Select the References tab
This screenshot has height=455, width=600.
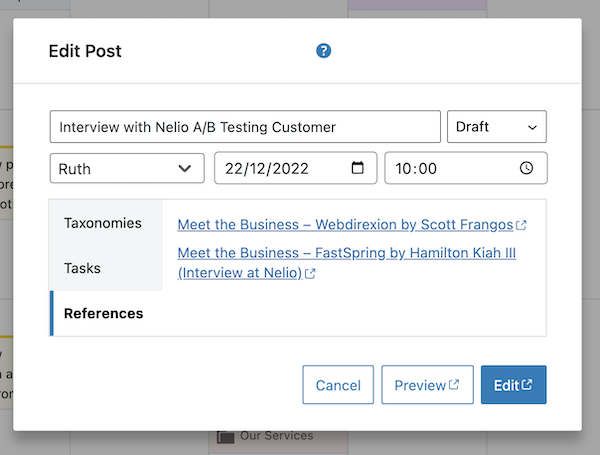pos(103,313)
